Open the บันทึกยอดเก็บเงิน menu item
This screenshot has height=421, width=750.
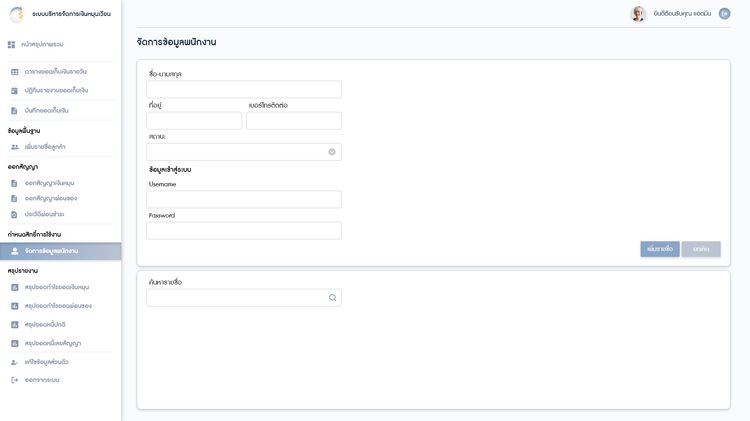click(47, 110)
